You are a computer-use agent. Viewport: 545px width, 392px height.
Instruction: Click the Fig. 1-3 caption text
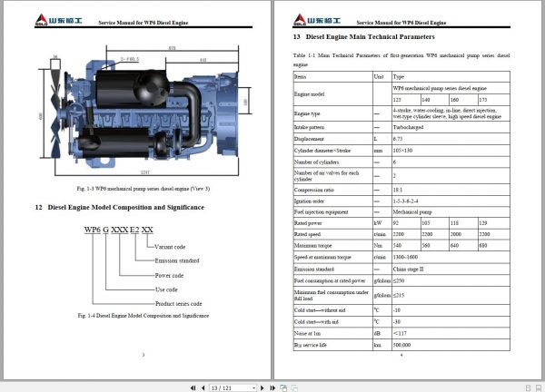pos(144,189)
